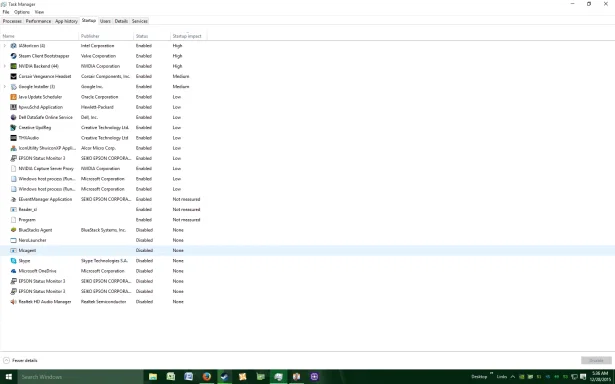Image resolution: width=615 pixels, height=384 pixels.
Task: Click the Dell, Inc. publisher cell
Action: click(x=89, y=117)
